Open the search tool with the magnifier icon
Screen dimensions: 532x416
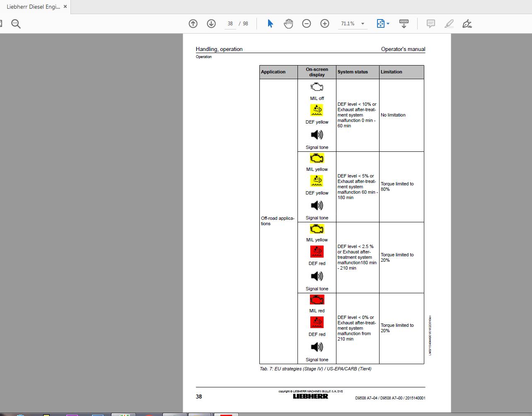(16, 24)
